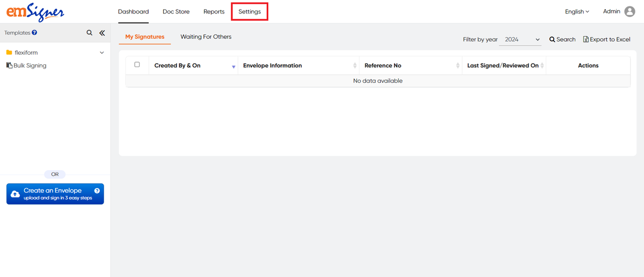Open the Filter by year dropdown
Viewport: 644px width, 277px height.
[x=522, y=40]
